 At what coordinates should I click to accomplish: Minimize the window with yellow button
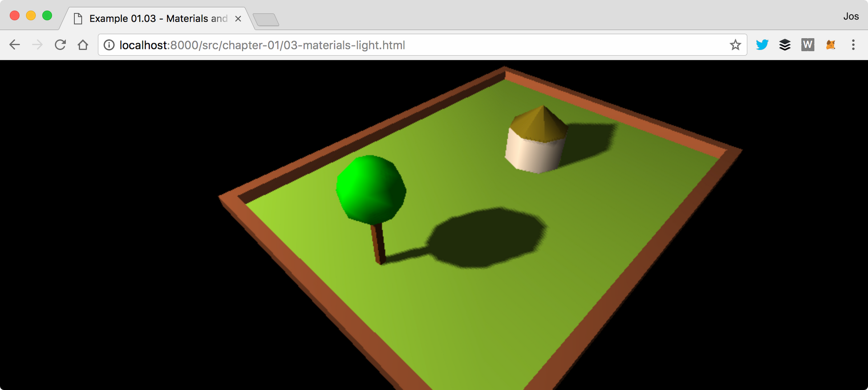click(31, 16)
